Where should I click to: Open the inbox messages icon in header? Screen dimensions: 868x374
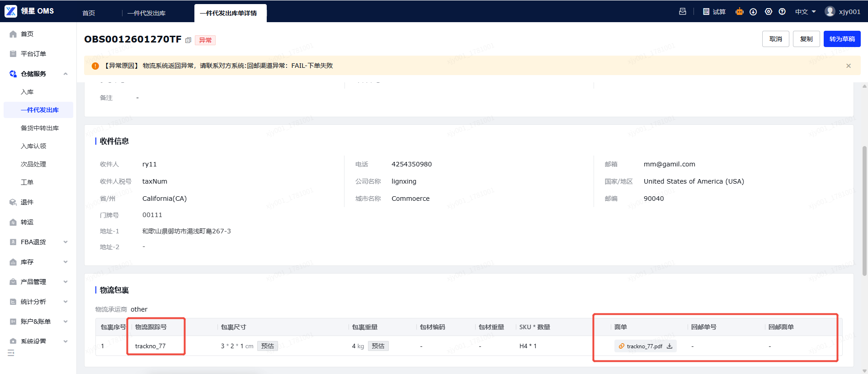pyautogui.click(x=683, y=11)
